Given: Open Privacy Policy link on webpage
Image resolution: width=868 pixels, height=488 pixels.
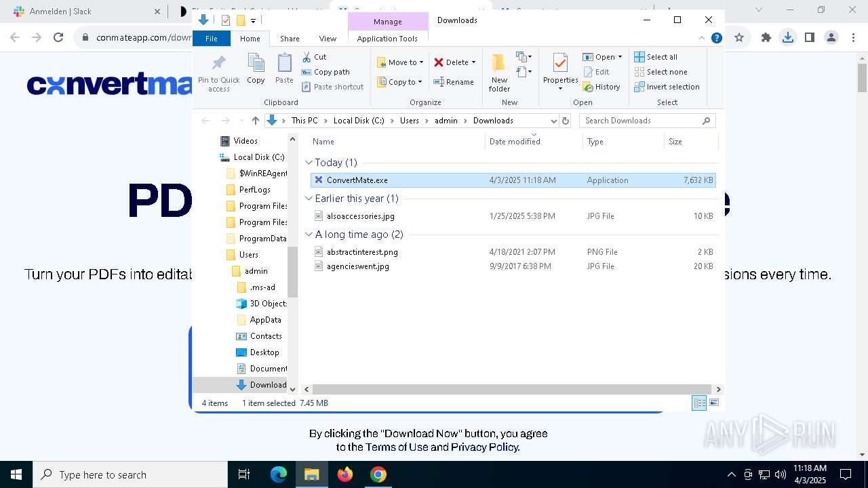Looking at the screenshot, I should [x=484, y=447].
